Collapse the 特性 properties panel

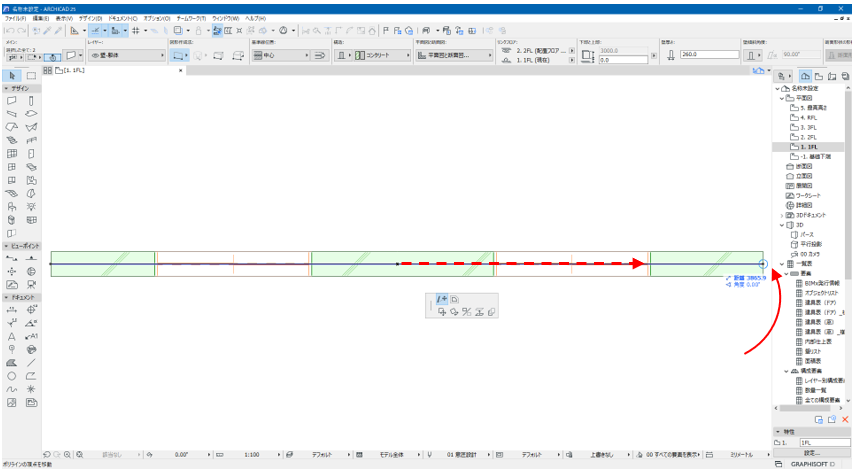[778, 432]
